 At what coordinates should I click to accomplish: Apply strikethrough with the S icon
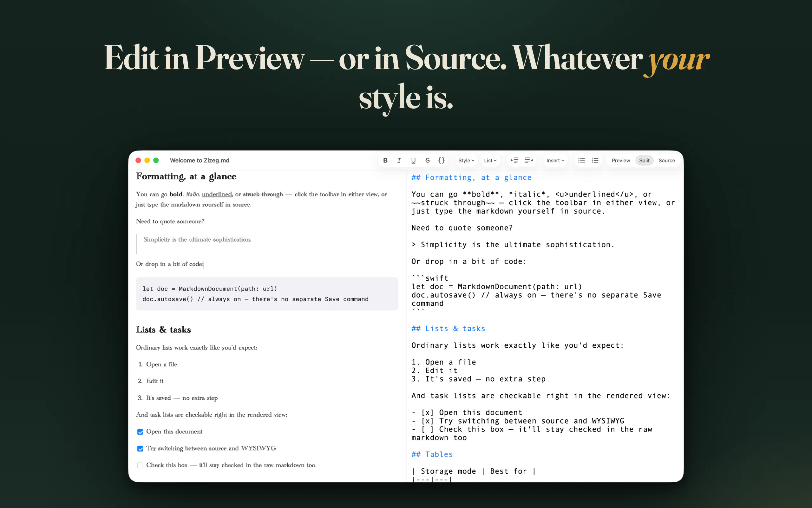point(428,161)
